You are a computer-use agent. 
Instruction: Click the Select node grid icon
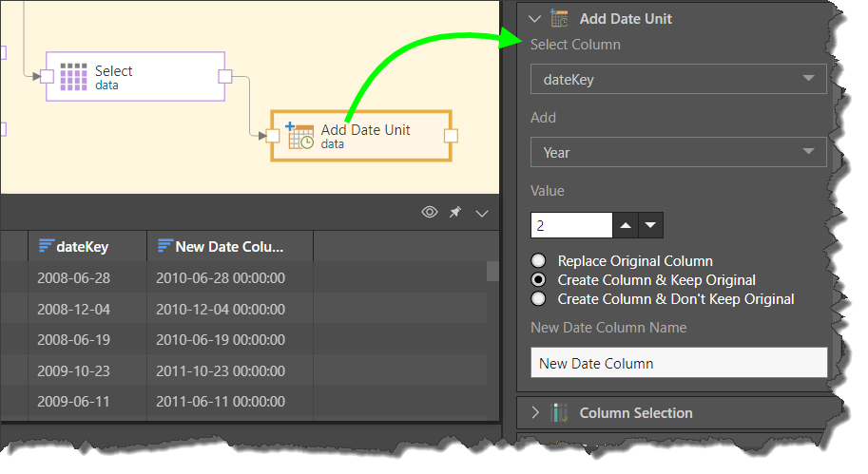[73, 77]
